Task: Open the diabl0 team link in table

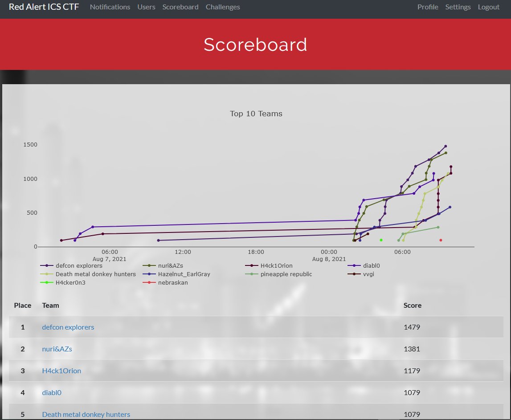Action: coord(52,393)
